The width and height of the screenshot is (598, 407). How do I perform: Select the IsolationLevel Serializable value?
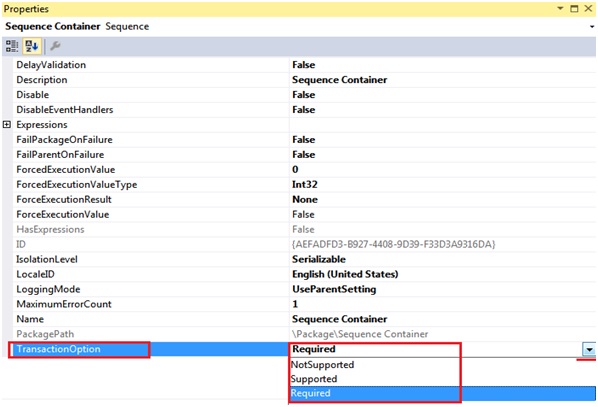pos(319,259)
